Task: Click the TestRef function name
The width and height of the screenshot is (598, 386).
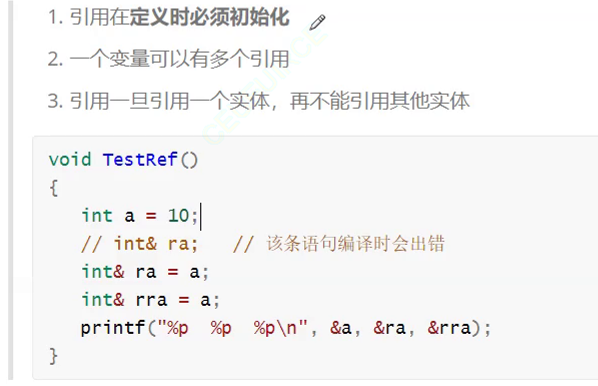Action: (140, 159)
